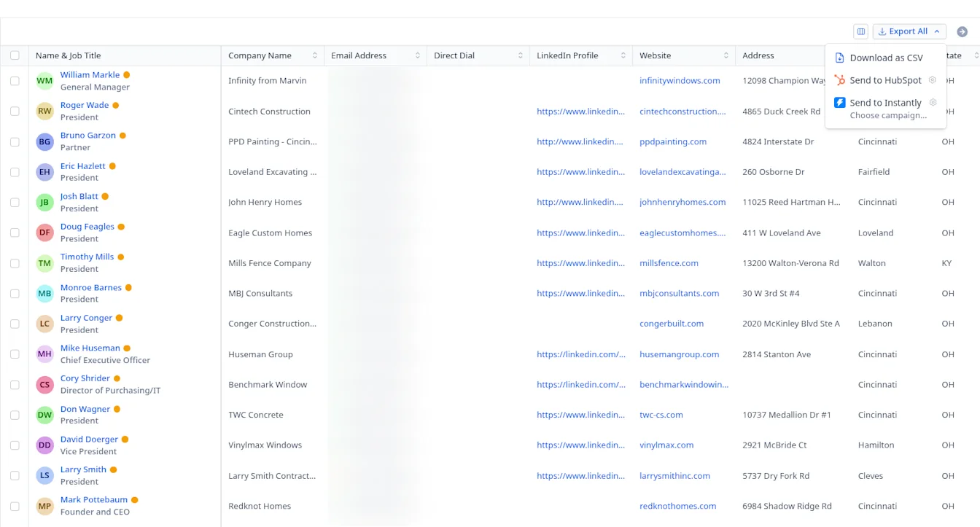Viewport: 980px width, 527px height.
Task: Click the RW avatar for Roger Wade
Action: pyautogui.click(x=45, y=111)
